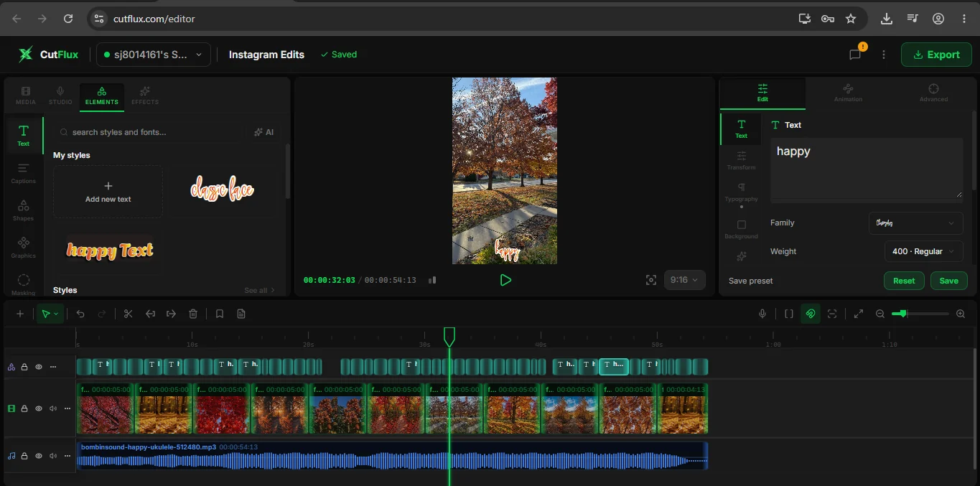Screen dimensions: 980x486
Task: Toggle the magnet snapping button
Action: tap(811, 314)
